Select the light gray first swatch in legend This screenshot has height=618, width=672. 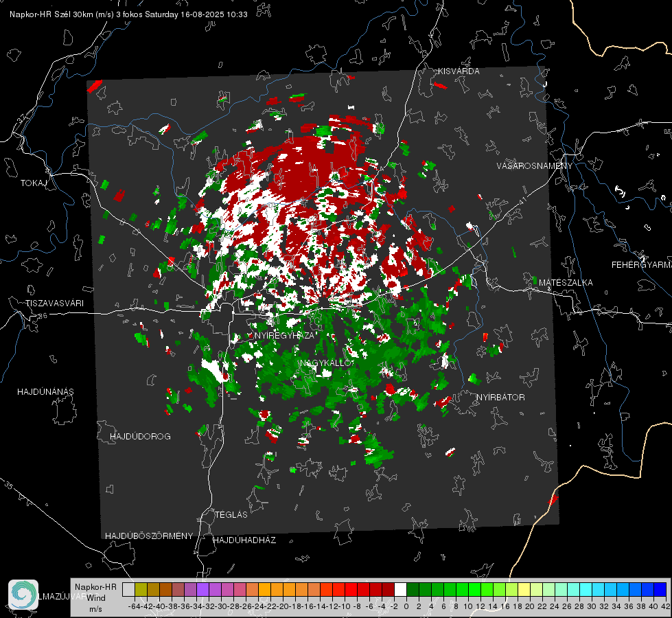pyautogui.click(x=128, y=589)
